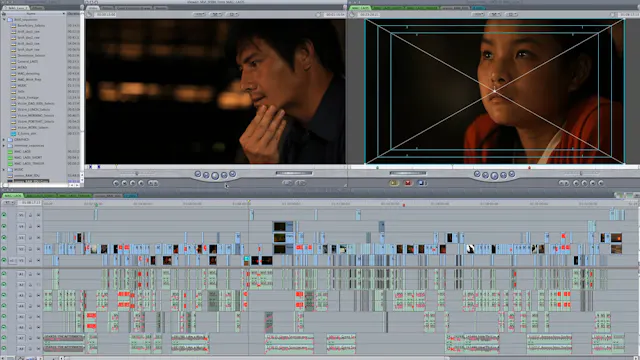Toggle visibility of track V1
640x360 pixels.
click(4, 260)
